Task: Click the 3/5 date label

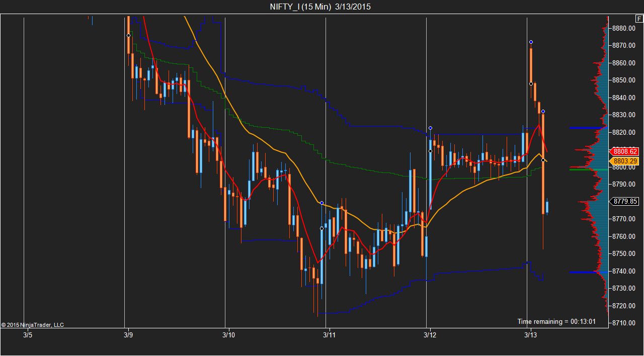Action: point(28,335)
